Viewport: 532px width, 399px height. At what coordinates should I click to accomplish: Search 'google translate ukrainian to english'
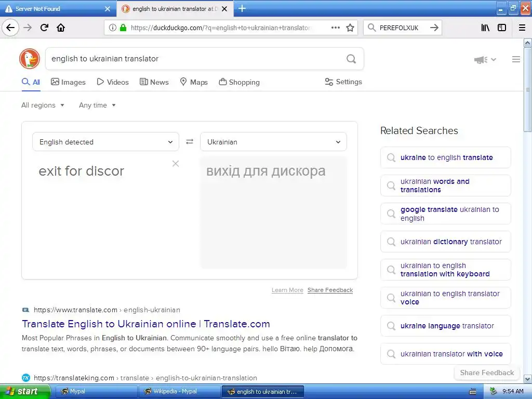pos(445,214)
